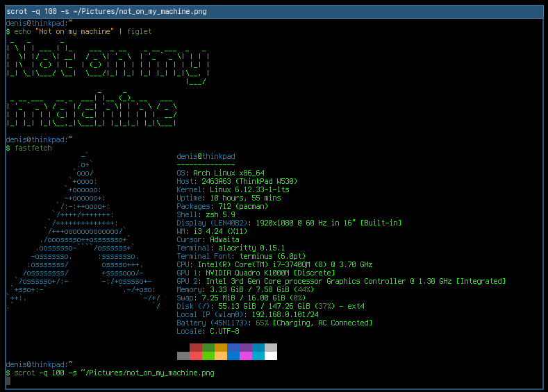This screenshot has height=392, width=548.
Task: Click the "$ fastfetch" command line
Action: coord(29,148)
